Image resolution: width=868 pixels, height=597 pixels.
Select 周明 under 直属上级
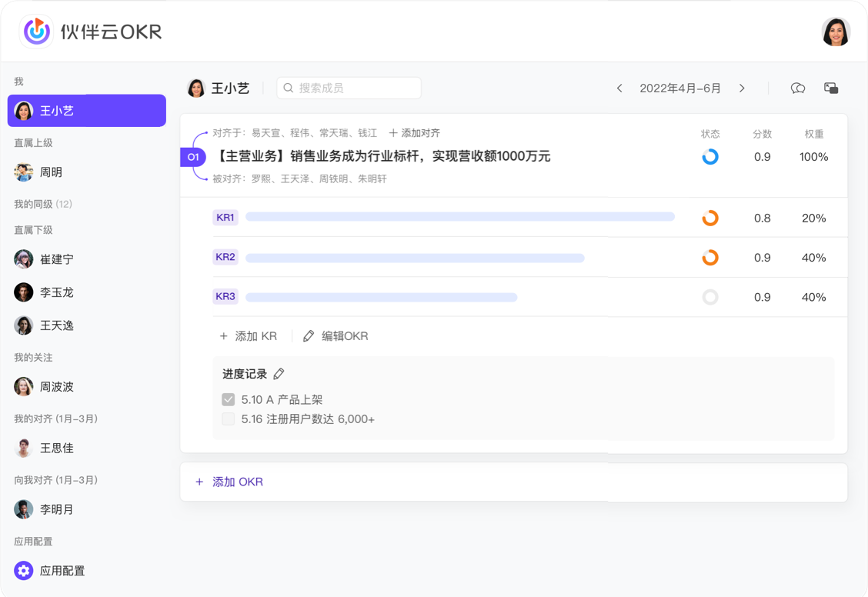pyautogui.click(x=51, y=172)
